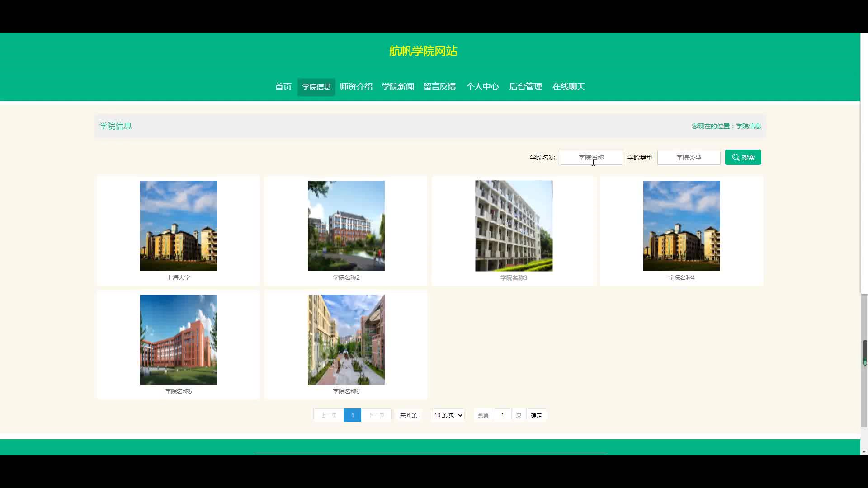Select the 学院信息 navigation tab
The image size is (868, 488).
click(x=316, y=87)
